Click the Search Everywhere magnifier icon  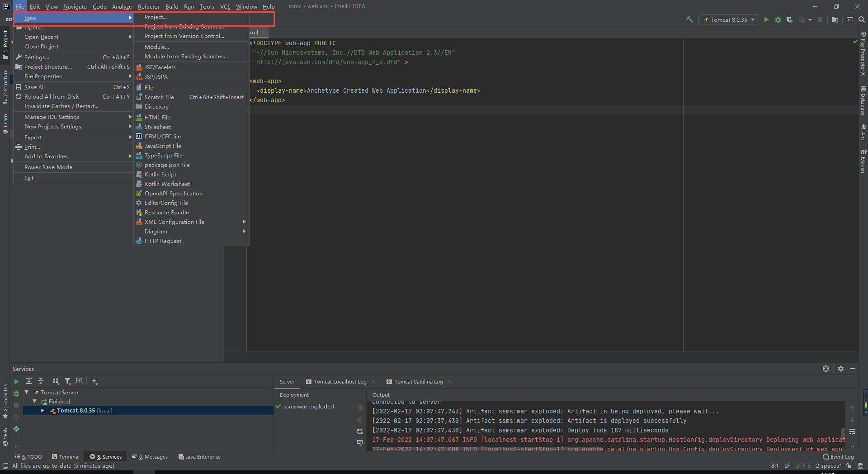(862, 19)
